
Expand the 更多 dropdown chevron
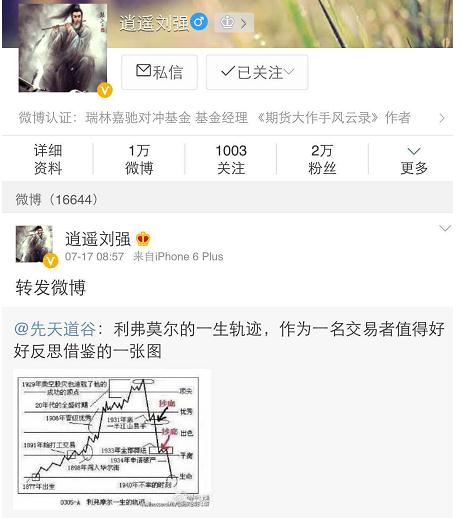point(414,151)
